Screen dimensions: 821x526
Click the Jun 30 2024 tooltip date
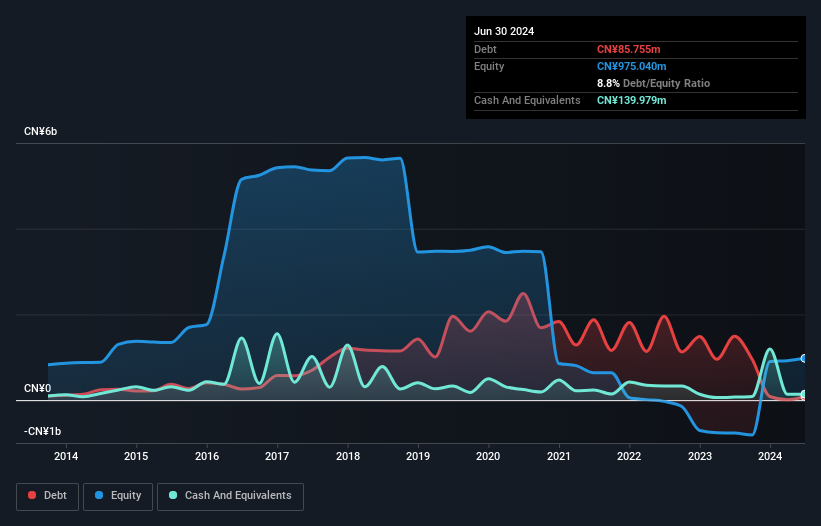click(504, 31)
